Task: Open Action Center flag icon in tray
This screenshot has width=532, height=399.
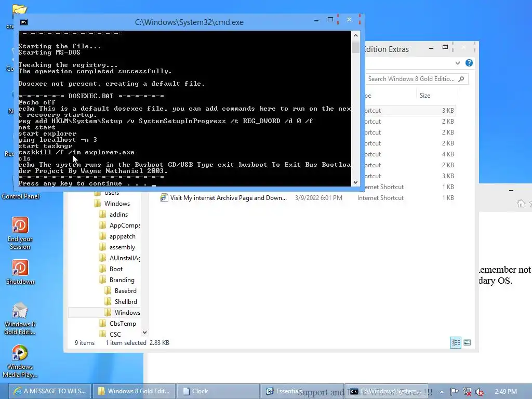Action: [x=454, y=392]
